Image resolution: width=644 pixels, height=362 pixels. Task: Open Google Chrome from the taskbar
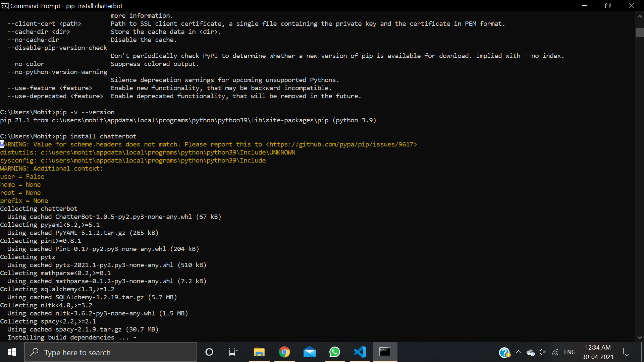click(284, 352)
